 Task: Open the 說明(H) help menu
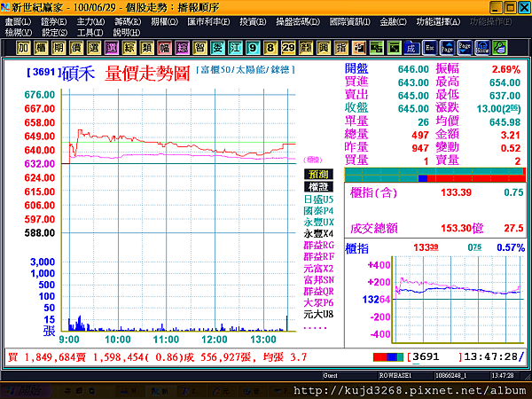tap(127, 33)
